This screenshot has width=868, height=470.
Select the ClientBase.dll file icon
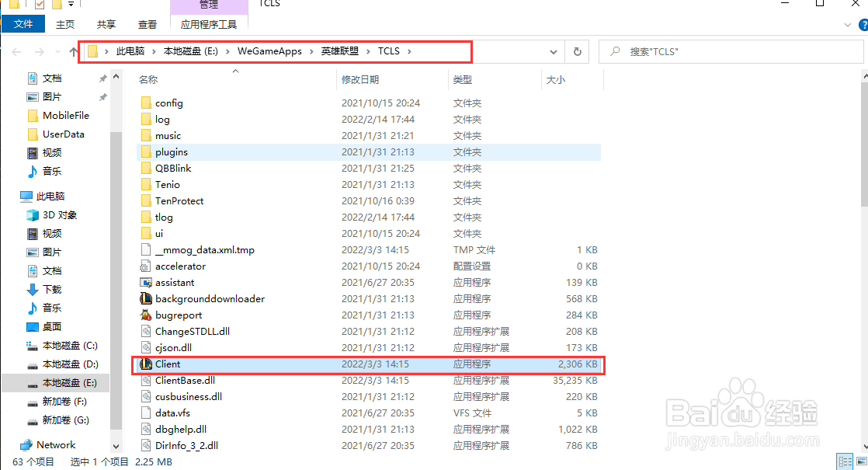(x=146, y=381)
